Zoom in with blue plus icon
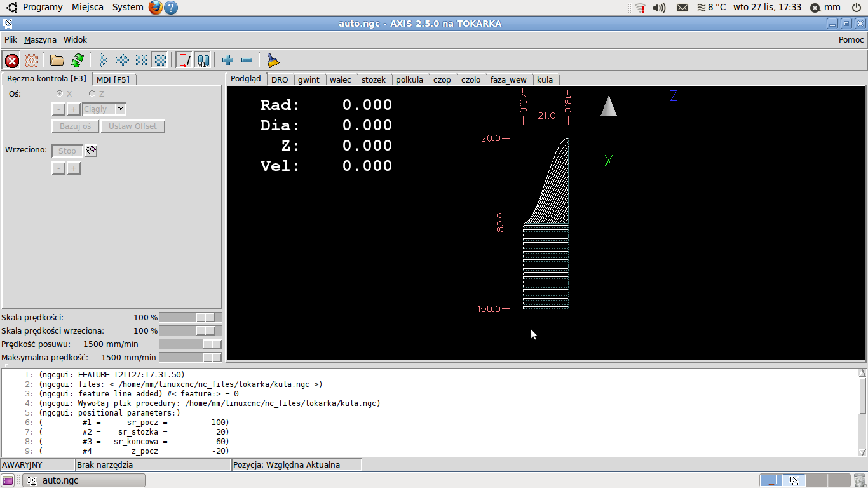The width and height of the screenshot is (868, 488). (228, 60)
